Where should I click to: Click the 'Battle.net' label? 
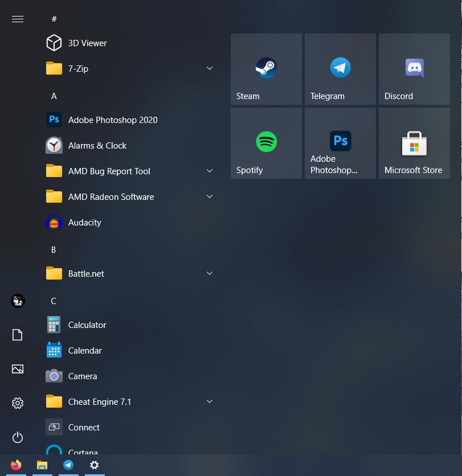tap(86, 273)
